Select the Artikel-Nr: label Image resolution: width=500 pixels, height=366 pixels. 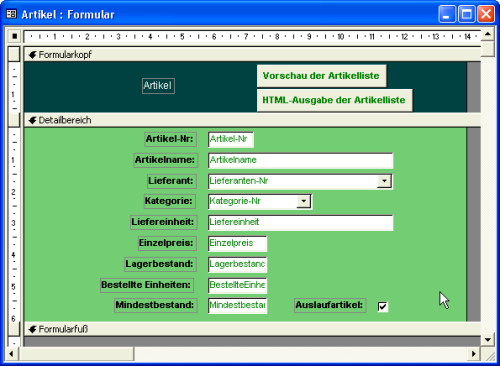tap(170, 139)
